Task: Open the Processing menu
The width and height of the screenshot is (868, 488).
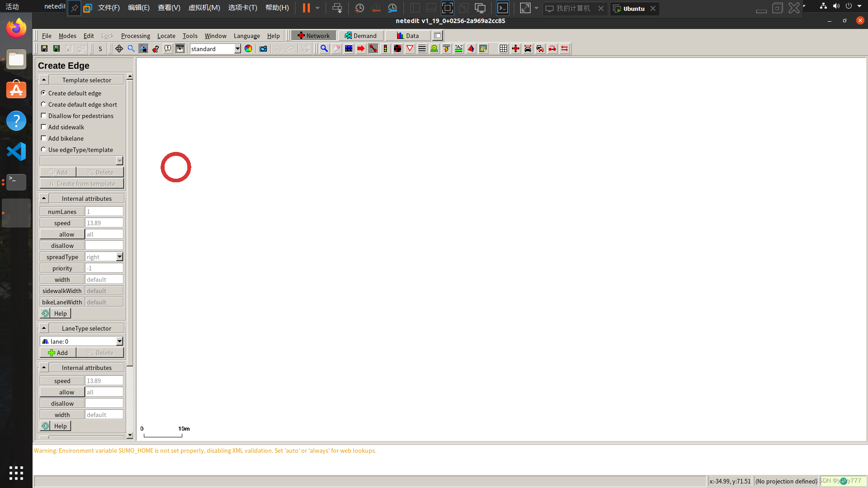Action: [135, 36]
